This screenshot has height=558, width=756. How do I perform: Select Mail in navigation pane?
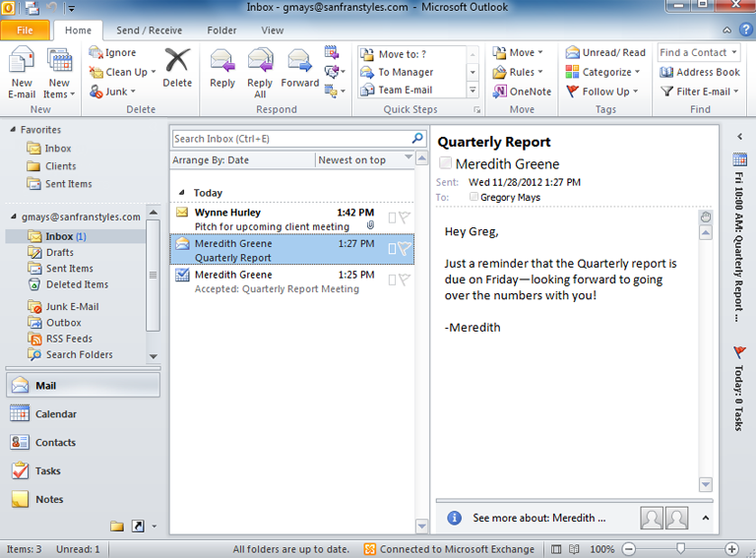83,386
